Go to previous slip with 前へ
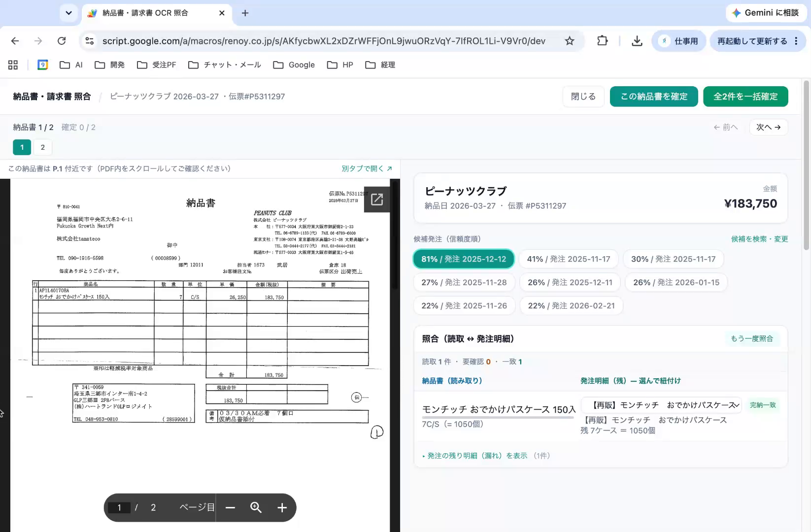 [726, 127]
